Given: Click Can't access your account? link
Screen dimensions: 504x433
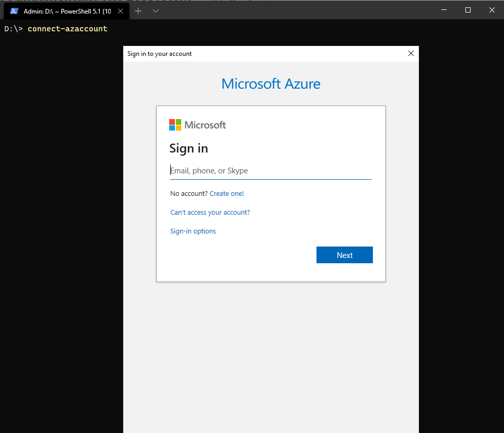Looking at the screenshot, I should tap(210, 213).
